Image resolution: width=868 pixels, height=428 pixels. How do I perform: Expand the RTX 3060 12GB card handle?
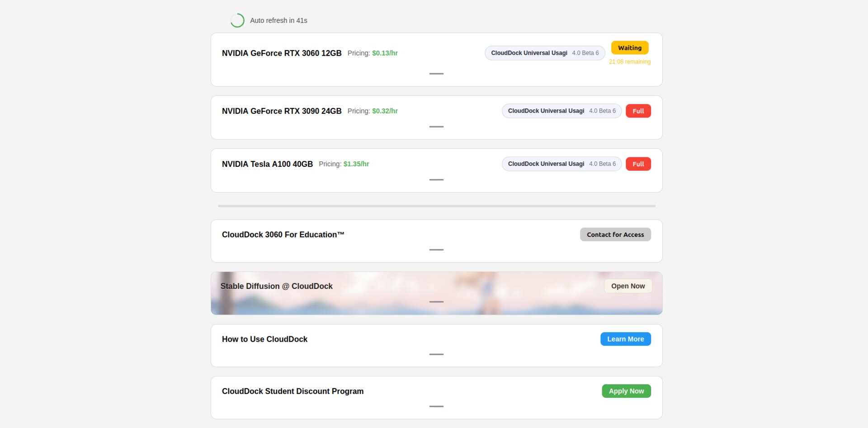point(436,74)
